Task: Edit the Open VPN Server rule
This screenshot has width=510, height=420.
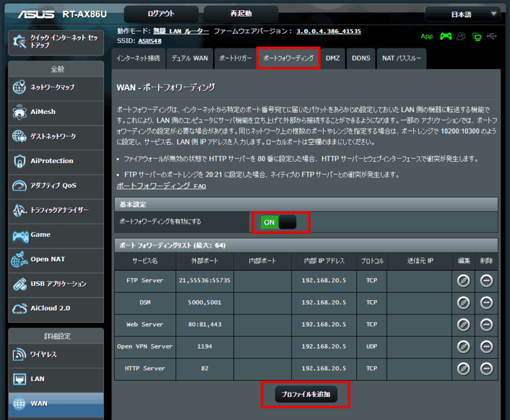Action: pos(463,346)
